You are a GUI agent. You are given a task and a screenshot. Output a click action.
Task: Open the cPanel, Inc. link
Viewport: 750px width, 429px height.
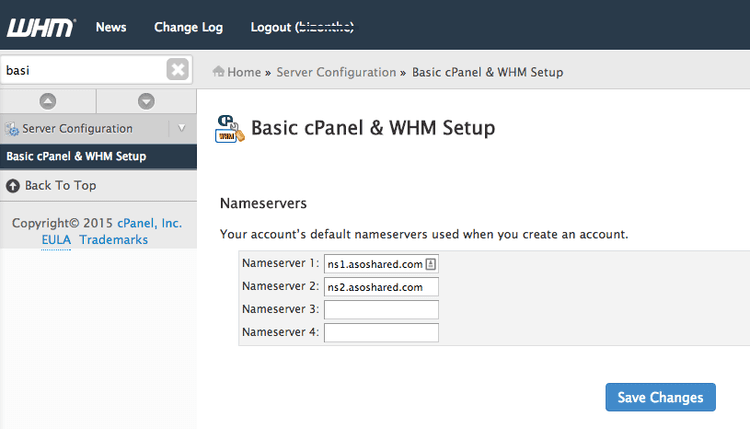point(150,223)
